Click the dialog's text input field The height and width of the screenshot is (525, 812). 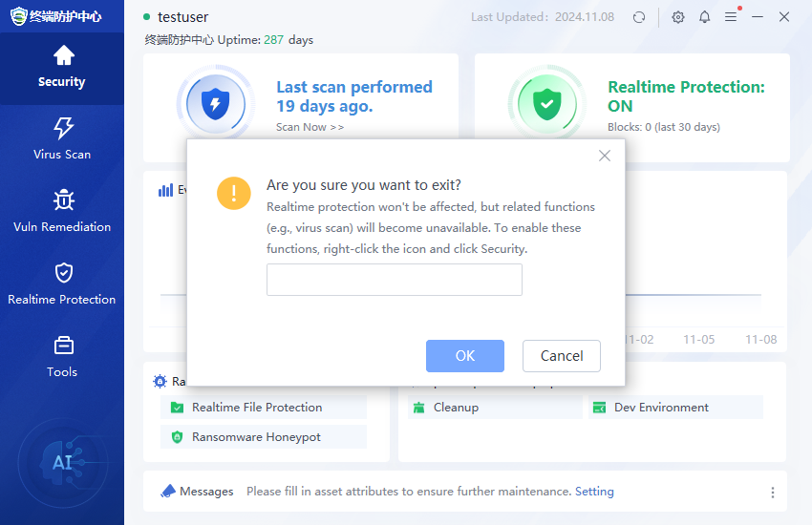(x=394, y=280)
